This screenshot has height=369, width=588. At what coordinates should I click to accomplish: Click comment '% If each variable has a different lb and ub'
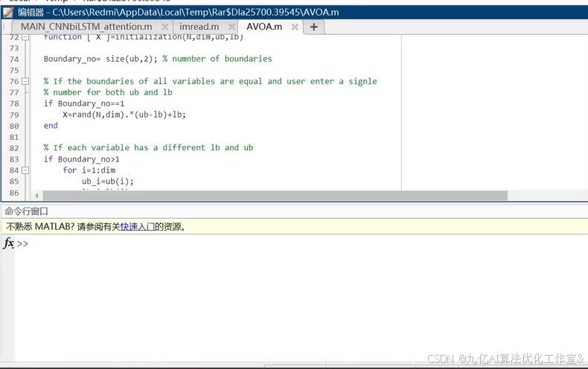[149, 148]
